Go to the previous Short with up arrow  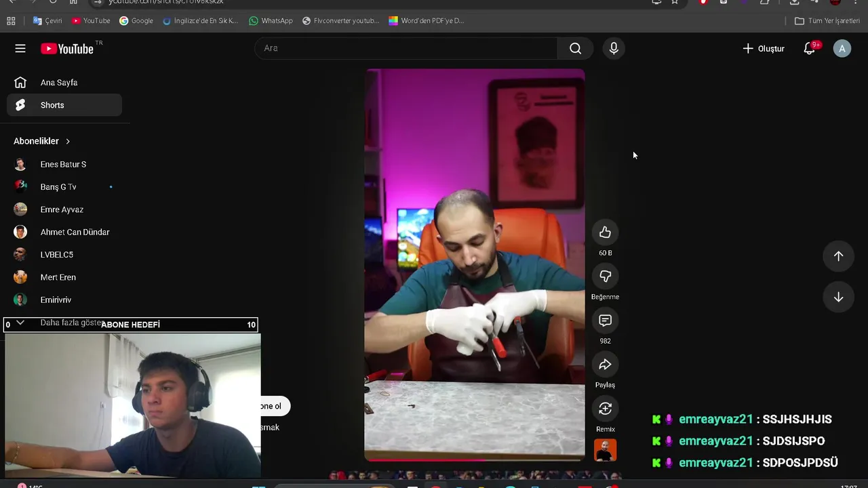coord(838,256)
